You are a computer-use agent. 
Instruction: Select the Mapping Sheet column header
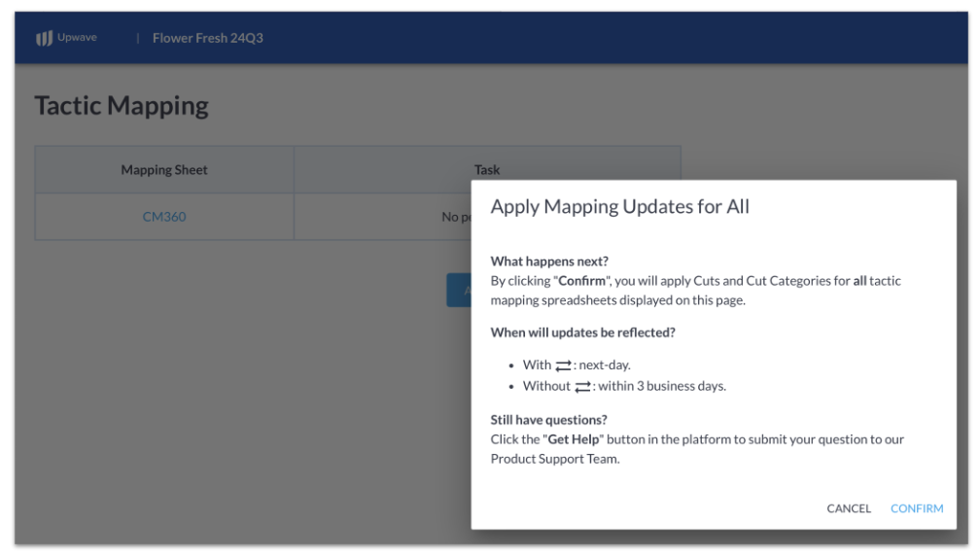click(164, 170)
